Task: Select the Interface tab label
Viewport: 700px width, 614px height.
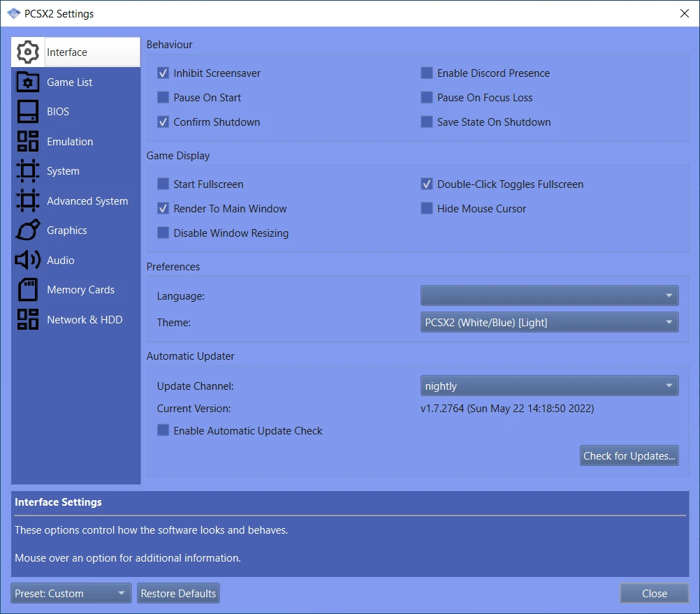Action: pos(67,52)
